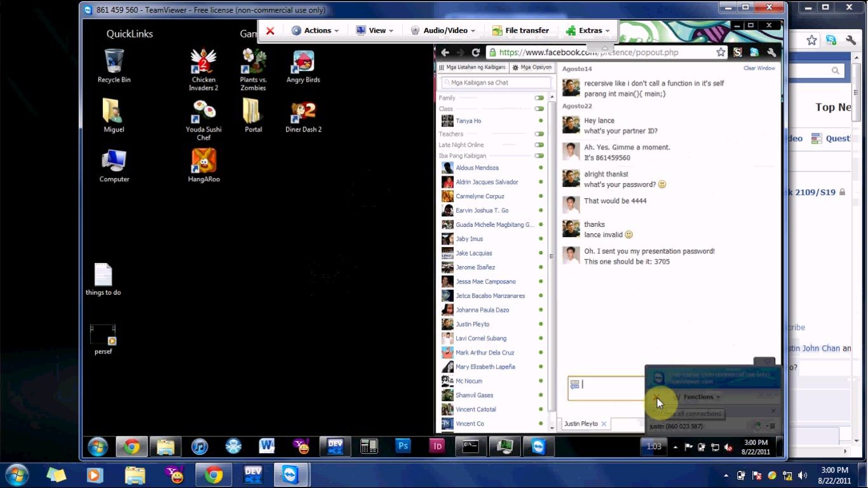This screenshot has height=488, width=868.
Task: Click the Clear Window link in chat
Action: 759,68
